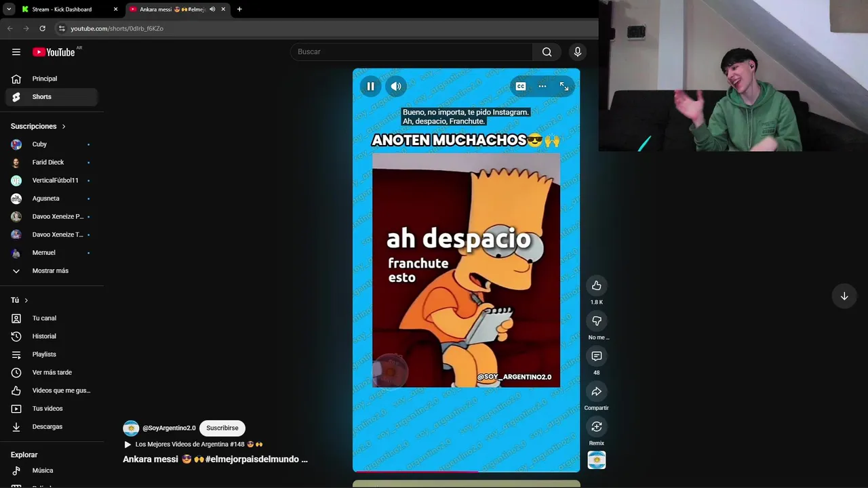
Task: Mute the Short's volume
Action: (x=396, y=86)
